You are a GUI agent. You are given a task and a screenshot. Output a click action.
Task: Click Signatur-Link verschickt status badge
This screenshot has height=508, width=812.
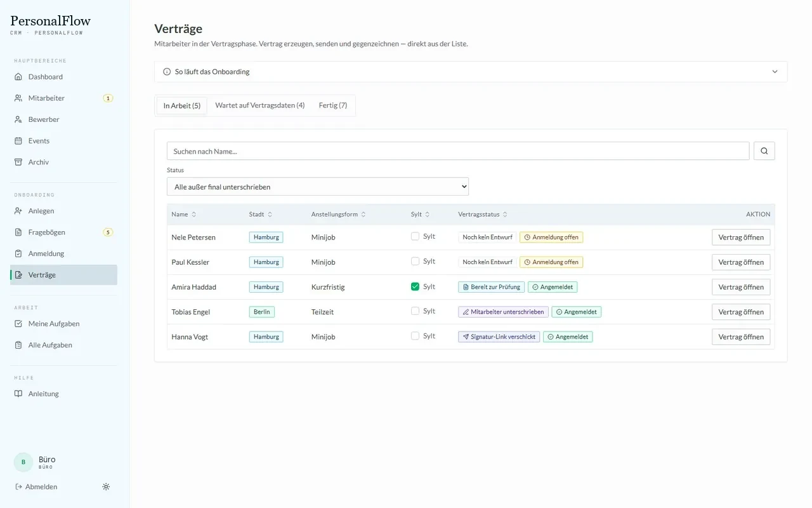tap(499, 337)
